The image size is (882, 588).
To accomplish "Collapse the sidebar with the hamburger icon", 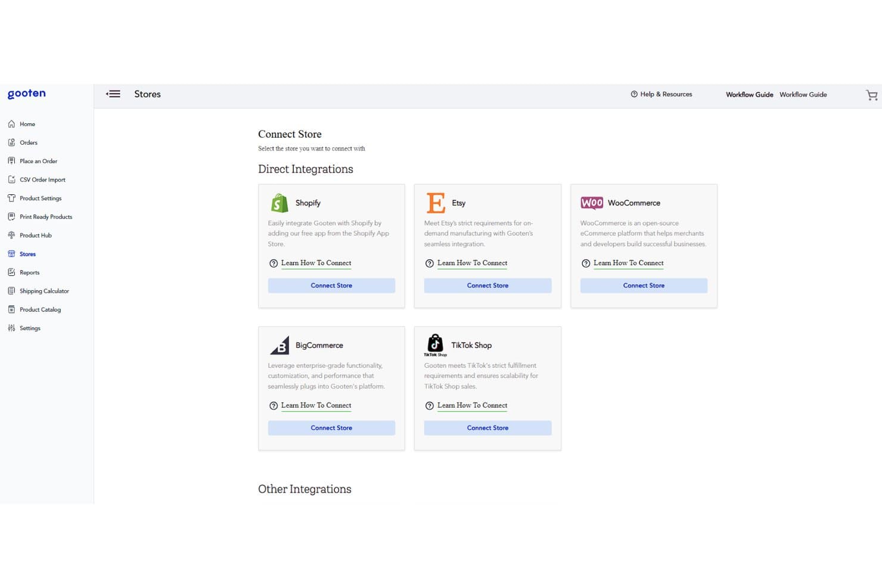I will point(113,94).
